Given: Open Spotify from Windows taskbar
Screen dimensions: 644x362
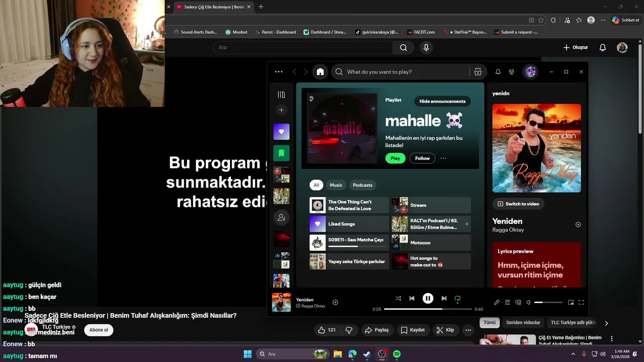Looking at the screenshot, I should (x=396, y=354).
